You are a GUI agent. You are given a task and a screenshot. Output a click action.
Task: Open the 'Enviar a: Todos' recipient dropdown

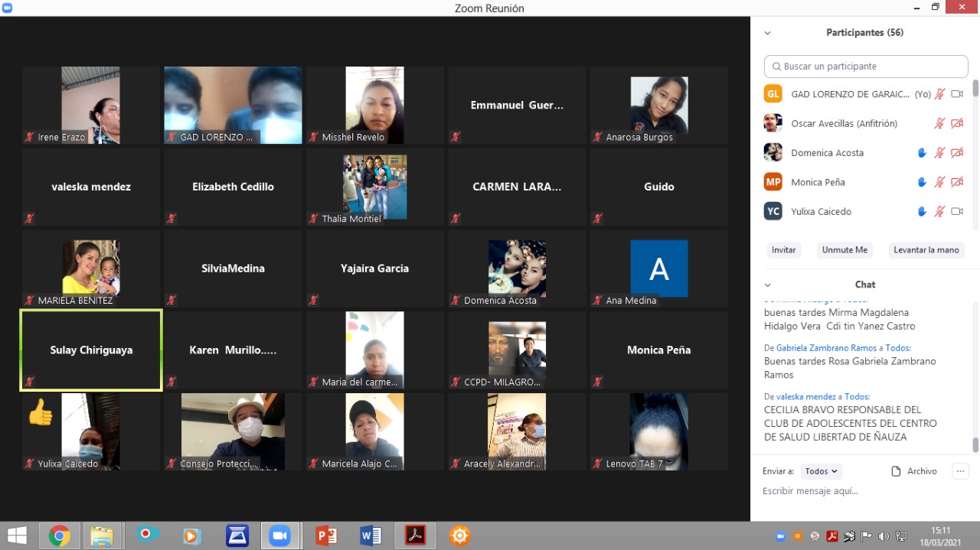tap(822, 471)
